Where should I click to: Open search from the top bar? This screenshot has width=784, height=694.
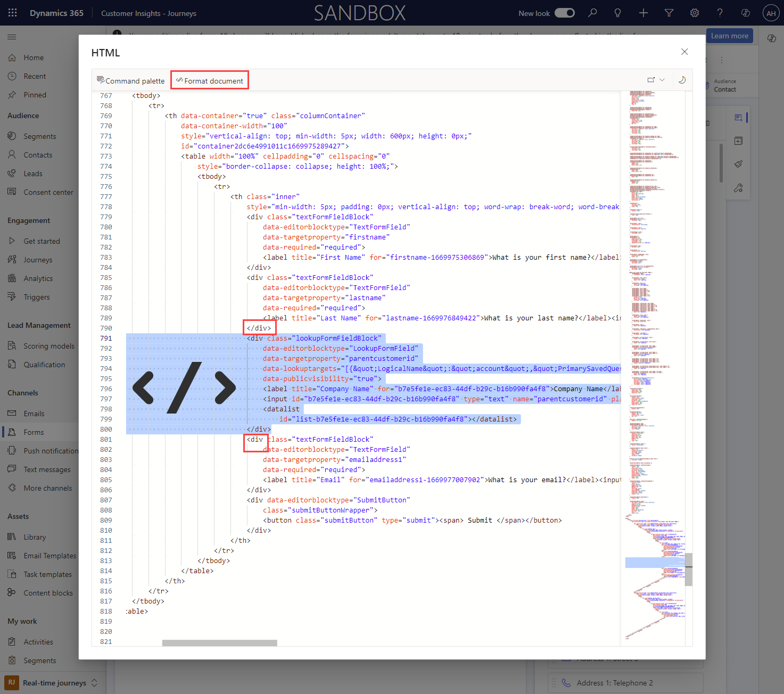pos(592,12)
